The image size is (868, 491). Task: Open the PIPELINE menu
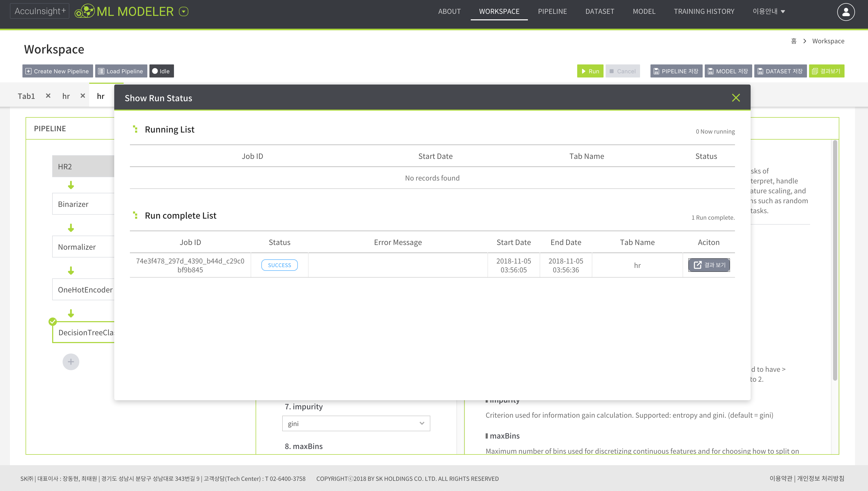point(552,11)
